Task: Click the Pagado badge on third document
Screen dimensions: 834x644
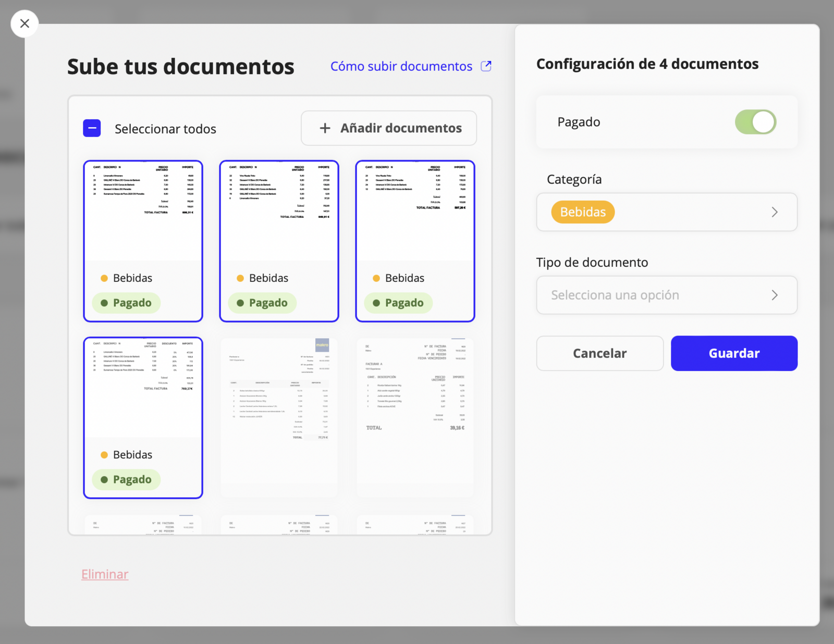Action: pos(398,303)
